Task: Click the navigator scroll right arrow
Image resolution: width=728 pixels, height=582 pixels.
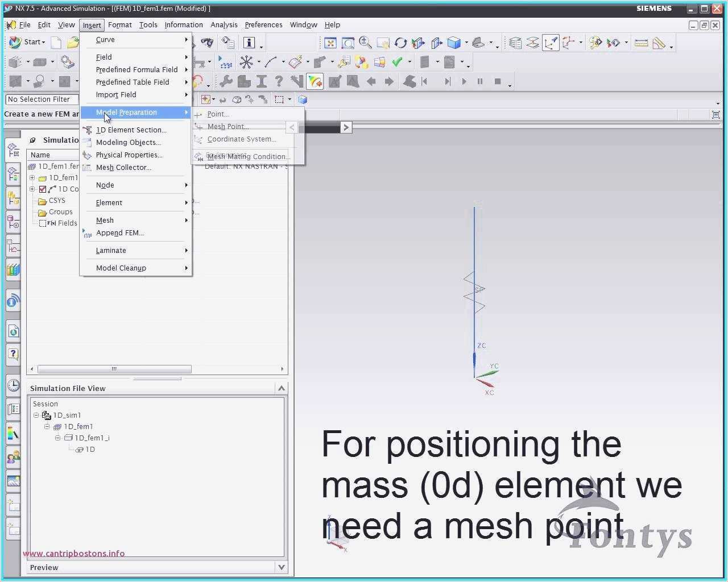Action: pyautogui.click(x=282, y=369)
